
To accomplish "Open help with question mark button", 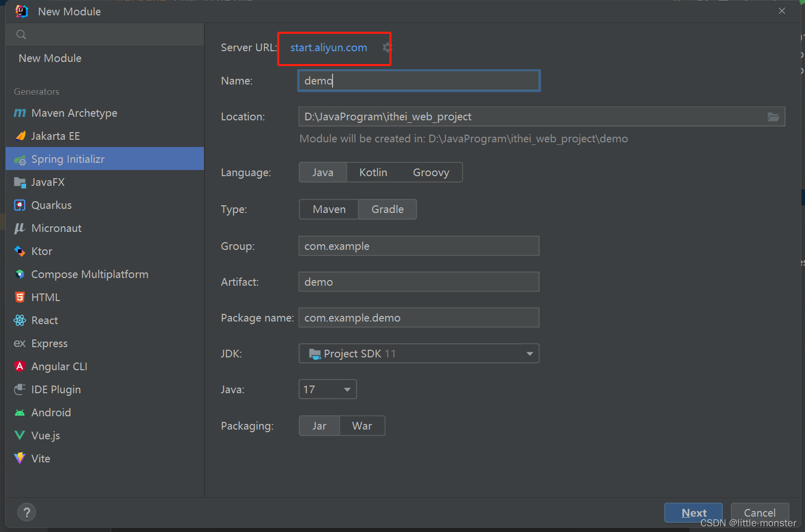I will 27,512.
